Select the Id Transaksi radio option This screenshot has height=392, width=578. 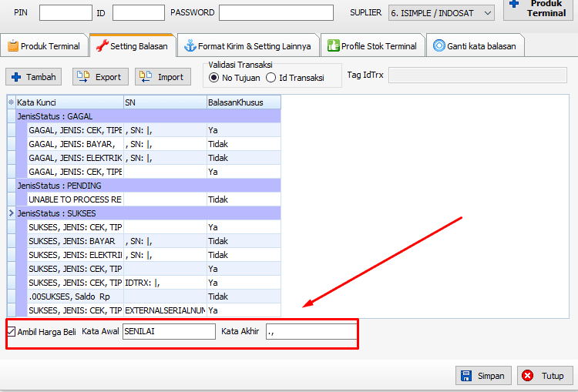point(271,78)
